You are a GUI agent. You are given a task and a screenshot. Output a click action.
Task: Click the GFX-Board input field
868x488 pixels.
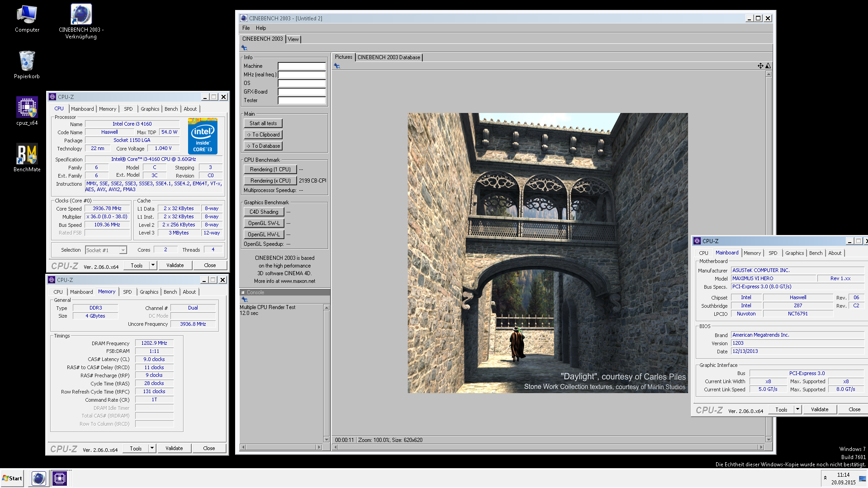(302, 92)
